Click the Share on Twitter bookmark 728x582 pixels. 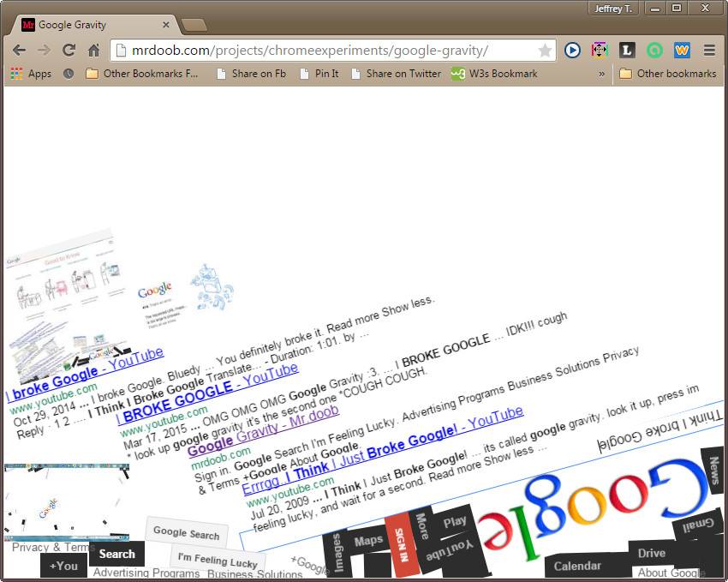tap(397, 74)
